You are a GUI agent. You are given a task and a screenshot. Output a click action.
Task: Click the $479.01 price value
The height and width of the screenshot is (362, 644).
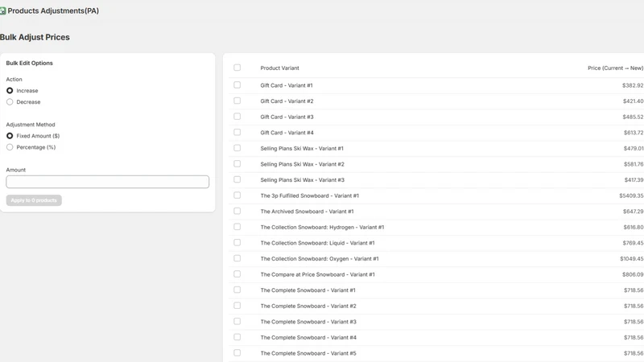[x=634, y=148]
